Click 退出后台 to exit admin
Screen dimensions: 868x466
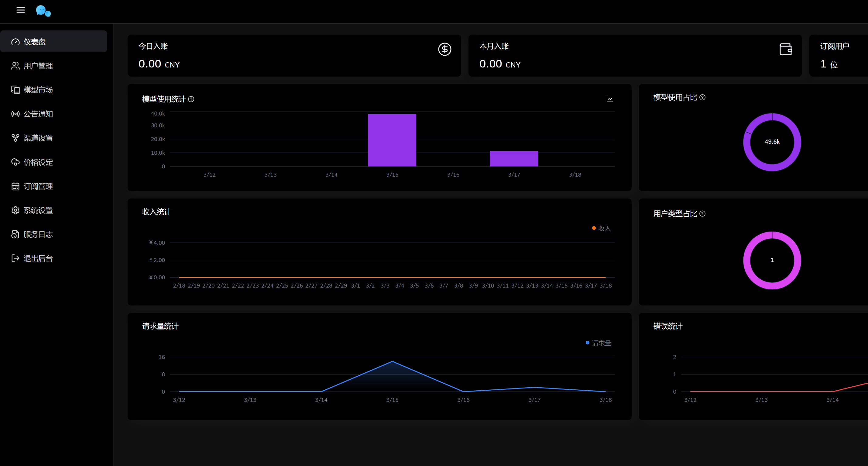pyautogui.click(x=54, y=258)
